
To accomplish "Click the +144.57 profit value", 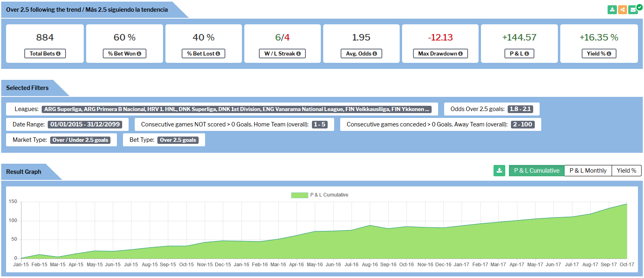I will click(x=519, y=37).
